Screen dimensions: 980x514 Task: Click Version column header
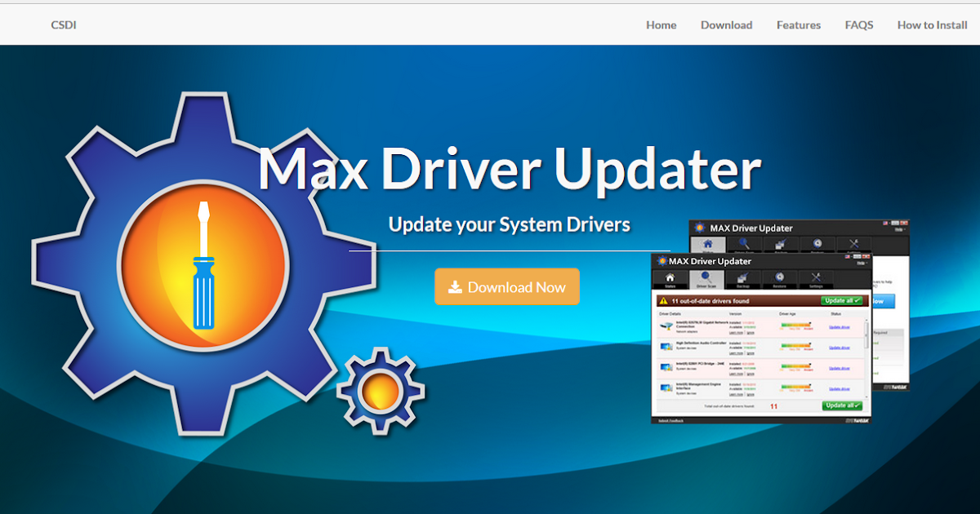click(736, 313)
